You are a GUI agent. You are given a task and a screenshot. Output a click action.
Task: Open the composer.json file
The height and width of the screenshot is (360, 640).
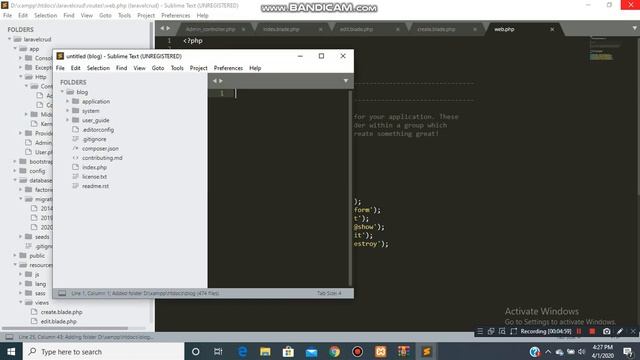(100, 149)
